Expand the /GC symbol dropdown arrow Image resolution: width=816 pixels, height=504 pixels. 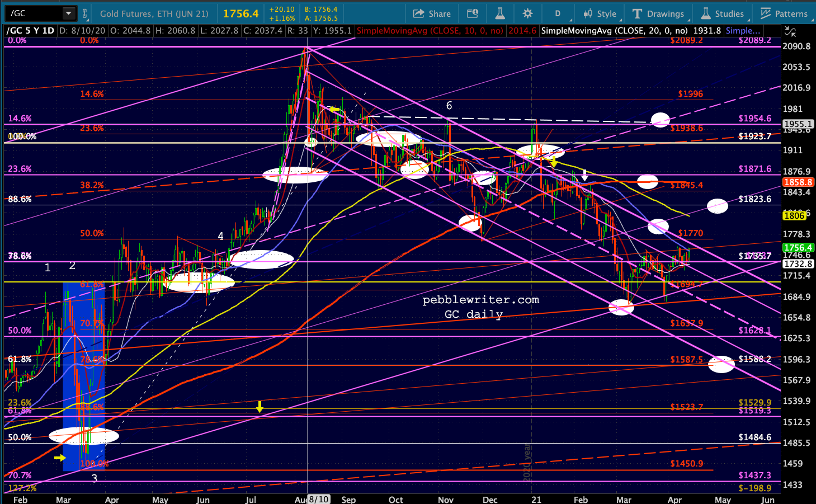pyautogui.click(x=69, y=13)
